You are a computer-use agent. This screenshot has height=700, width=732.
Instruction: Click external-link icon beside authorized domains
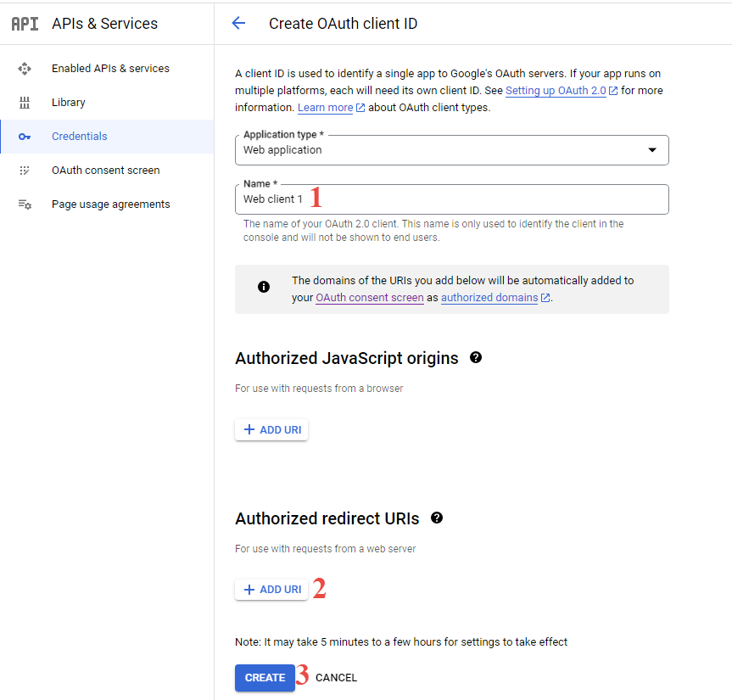[545, 298]
